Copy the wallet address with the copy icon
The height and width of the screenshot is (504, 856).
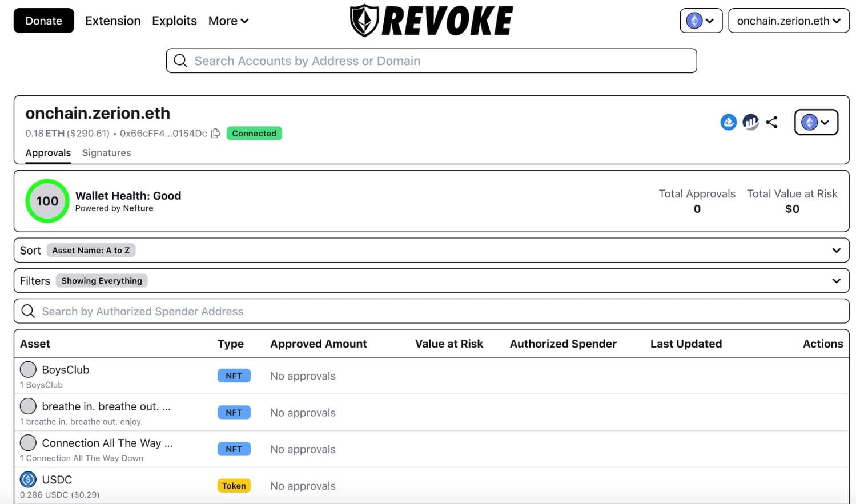point(215,133)
